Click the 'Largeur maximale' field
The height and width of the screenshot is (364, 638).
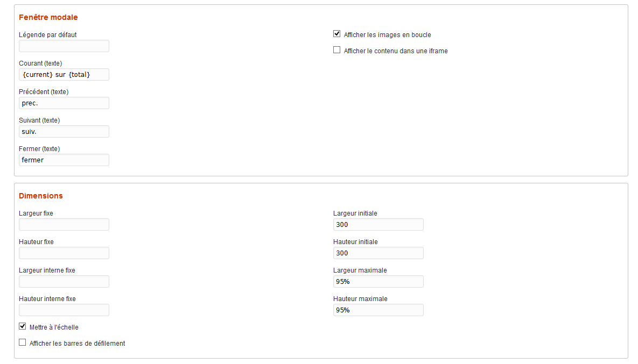coord(378,282)
